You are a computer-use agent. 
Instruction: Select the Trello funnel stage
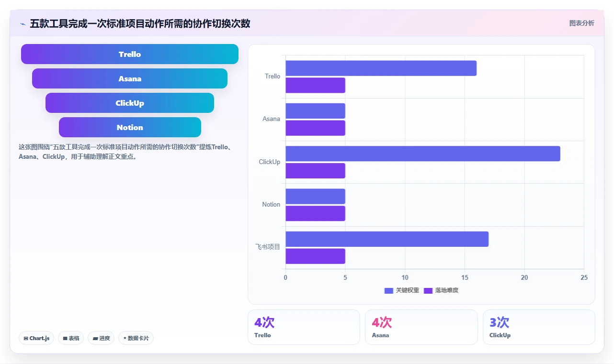[130, 54]
